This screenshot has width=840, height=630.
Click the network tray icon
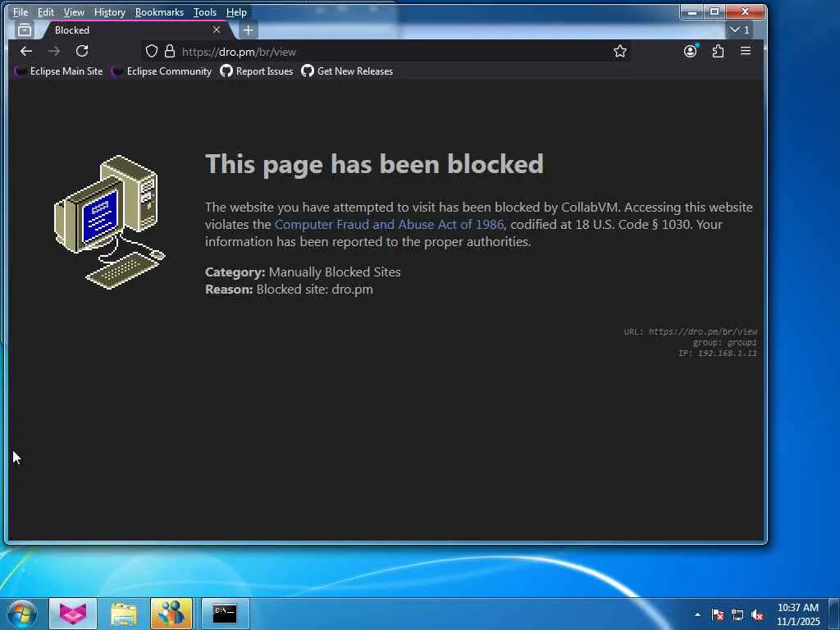(x=737, y=614)
